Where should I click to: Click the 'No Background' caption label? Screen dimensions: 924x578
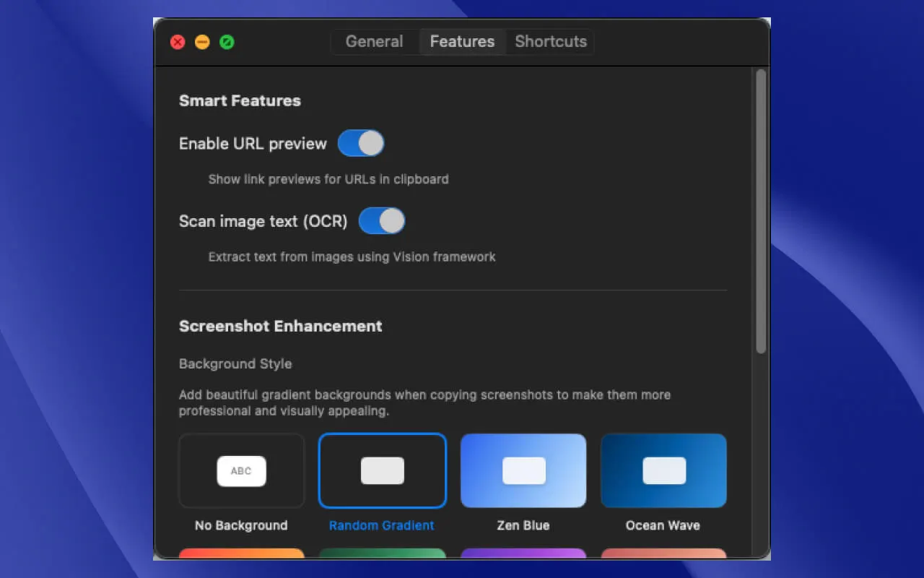click(x=241, y=525)
